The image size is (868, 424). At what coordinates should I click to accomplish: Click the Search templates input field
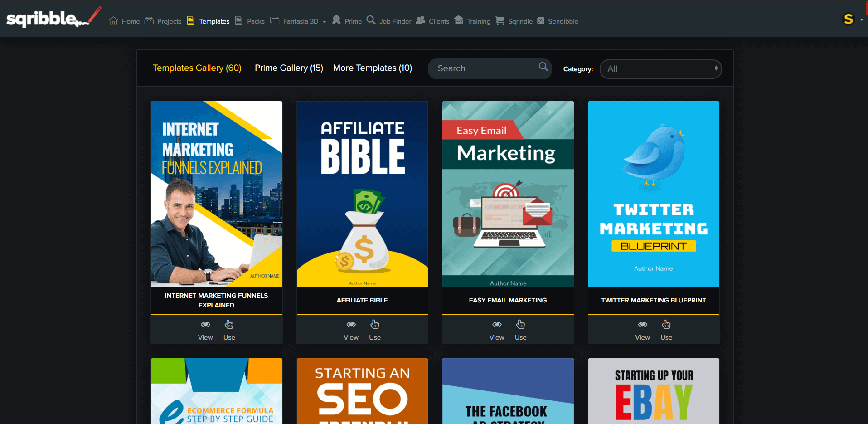coord(490,68)
